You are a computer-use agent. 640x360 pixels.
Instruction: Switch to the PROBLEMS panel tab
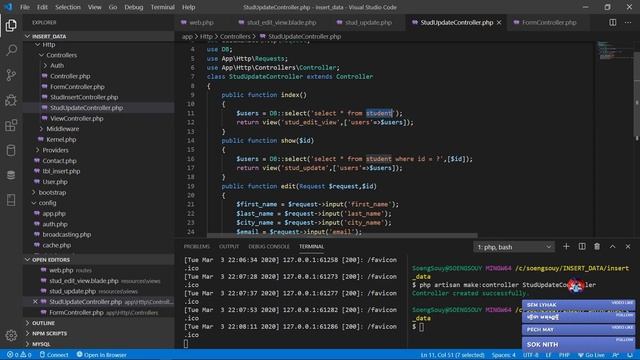(196, 247)
